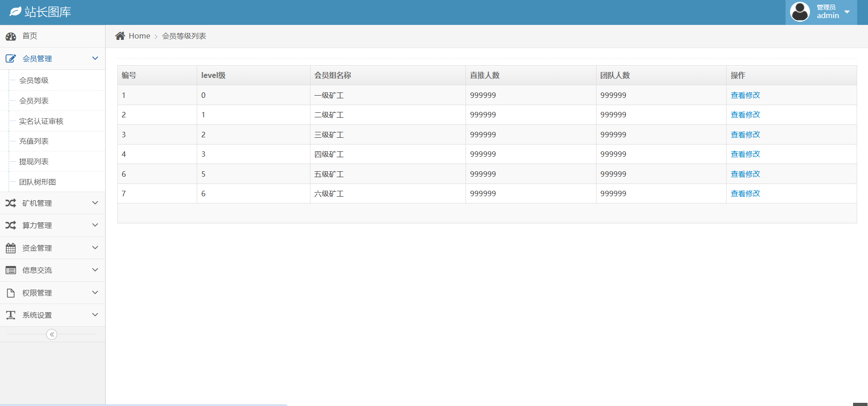
Task: Click the edit icon beside 会员管理
Action: 11,58
